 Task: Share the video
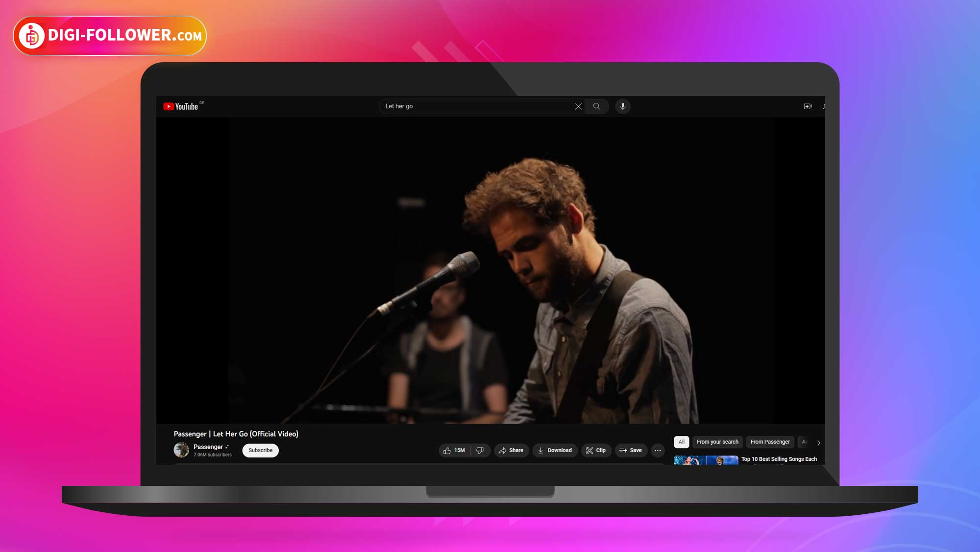coord(511,451)
